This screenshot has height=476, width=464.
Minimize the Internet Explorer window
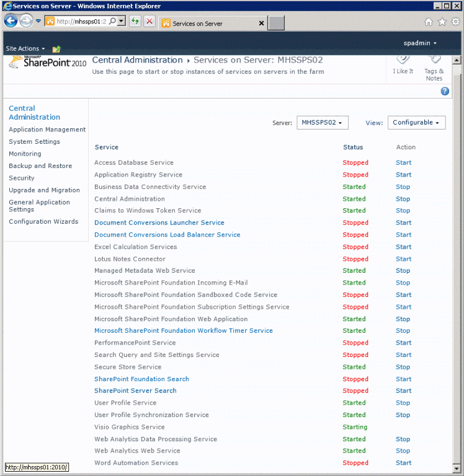click(x=437, y=6)
